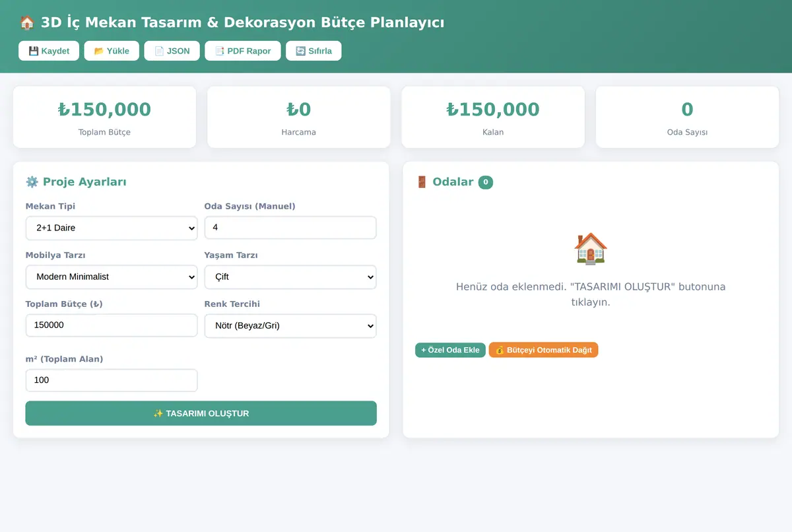Click into the Toplam Bütçe input
792x532 pixels.
coord(112,325)
